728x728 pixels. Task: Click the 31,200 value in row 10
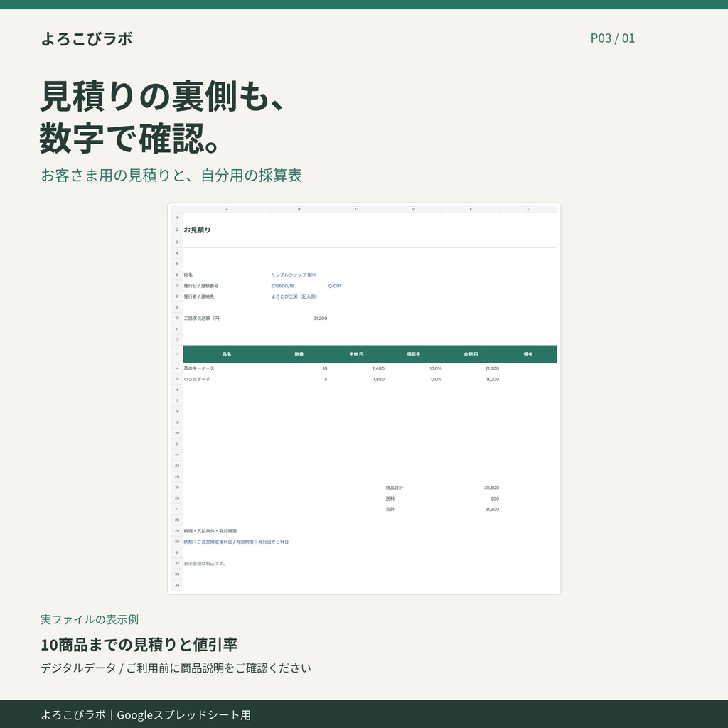point(321,318)
